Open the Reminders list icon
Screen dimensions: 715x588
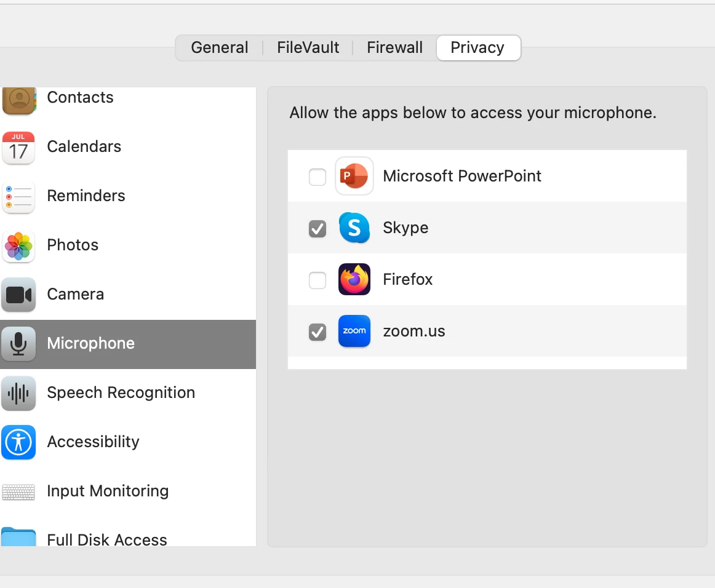(x=18, y=197)
